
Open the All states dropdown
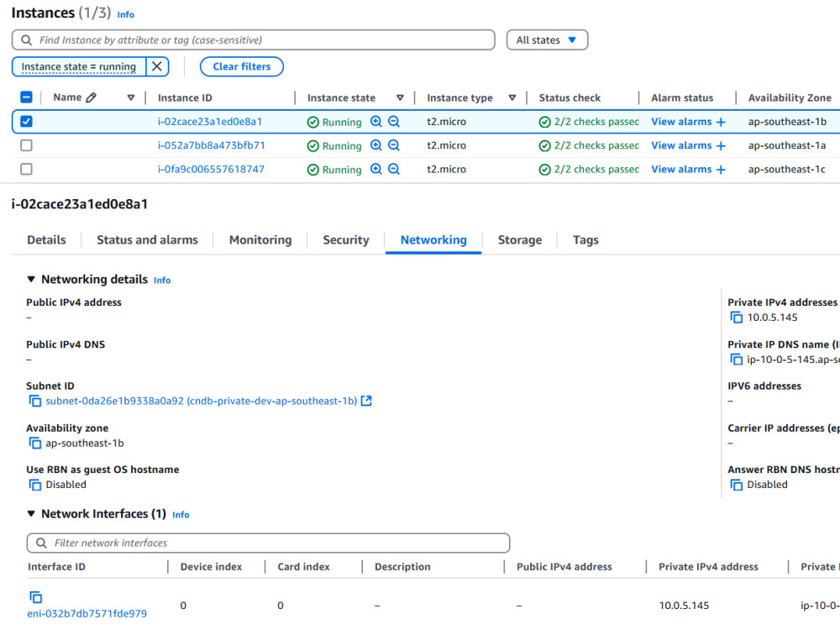pos(547,40)
